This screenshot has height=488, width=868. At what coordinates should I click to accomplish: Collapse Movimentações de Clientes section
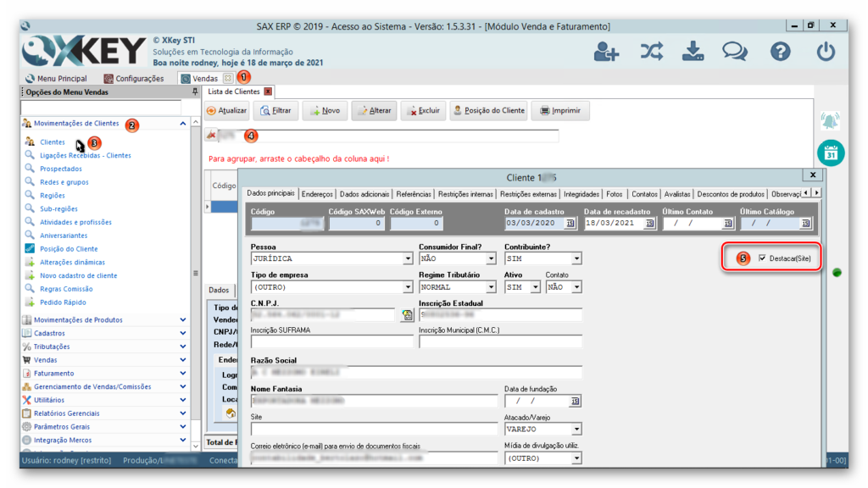(183, 124)
